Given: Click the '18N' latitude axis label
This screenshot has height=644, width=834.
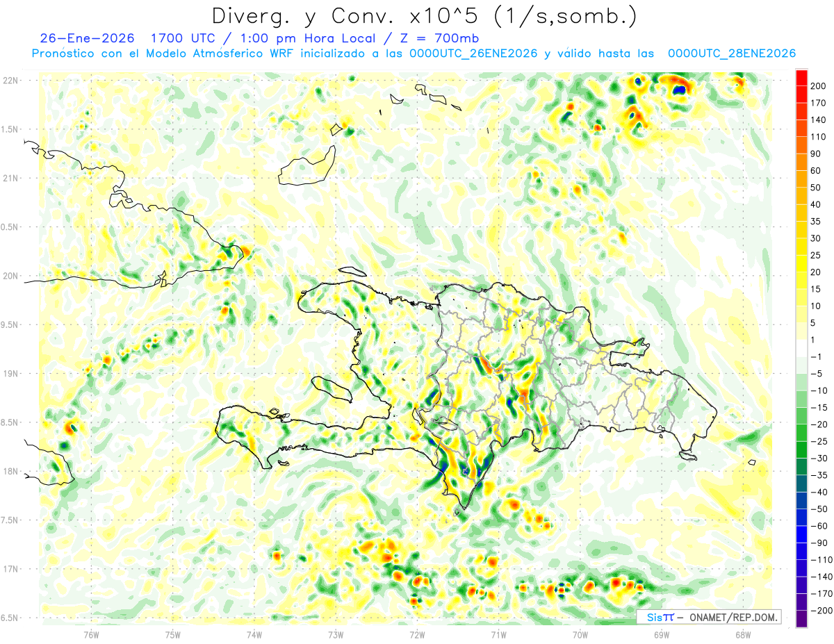Looking at the screenshot, I should pos(10,471).
